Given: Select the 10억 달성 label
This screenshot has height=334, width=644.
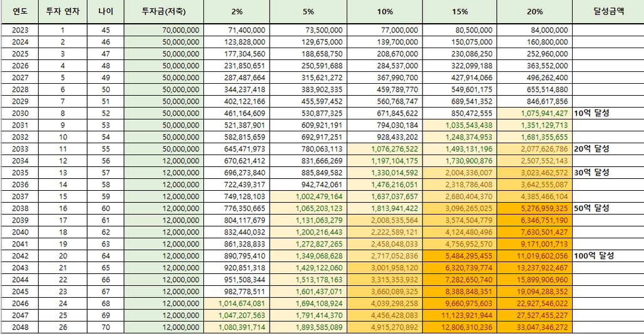Looking at the screenshot, I should point(591,113).
